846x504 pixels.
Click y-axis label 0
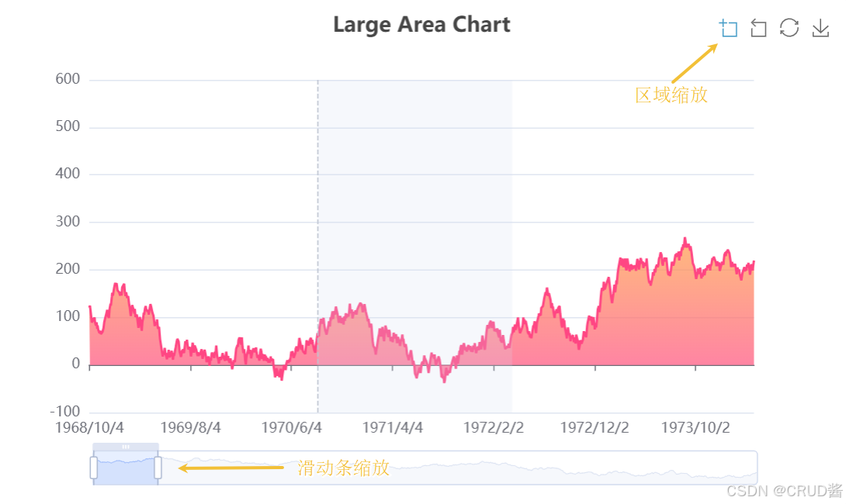[x=76, y=364]
